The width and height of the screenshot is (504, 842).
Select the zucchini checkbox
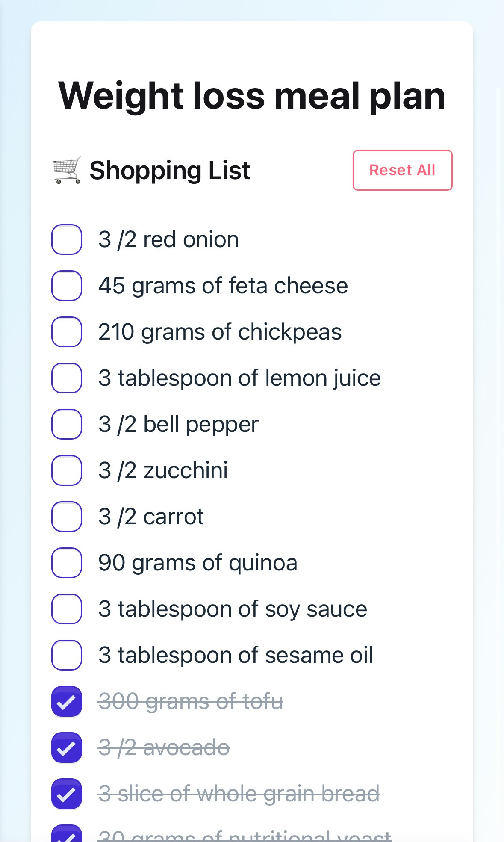click(67, 470)
